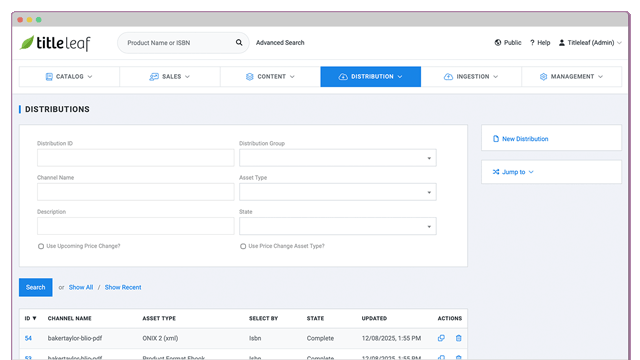640x360 pixels.
Task: Click the Select By column header
Action: (x=263, y=318)
